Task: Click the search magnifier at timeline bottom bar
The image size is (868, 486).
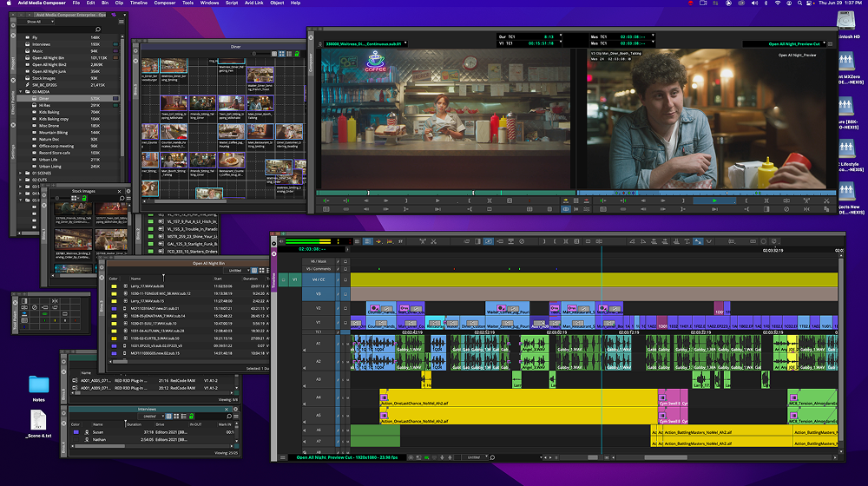Action: coord(492,457)
